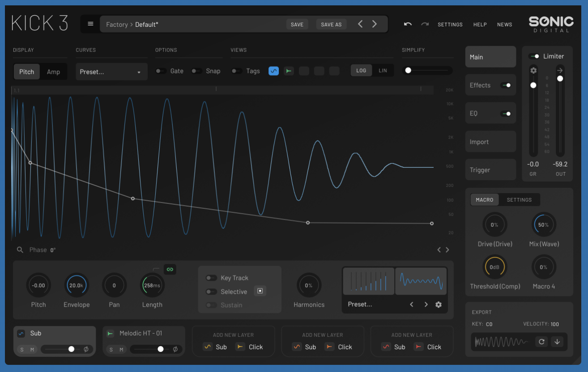Screen dimensions: 588x372
Task: Open the harmonics preset gear settings
Action: coord(439,304)
